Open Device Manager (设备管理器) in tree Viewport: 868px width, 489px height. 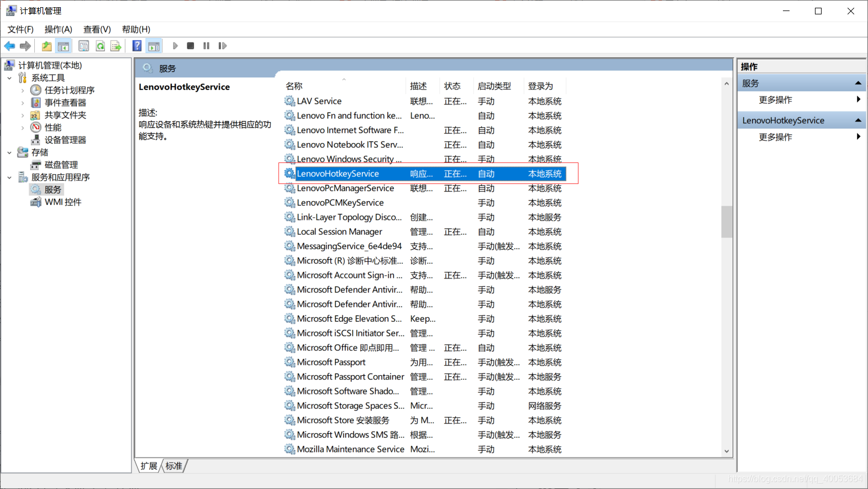point(65,140)
